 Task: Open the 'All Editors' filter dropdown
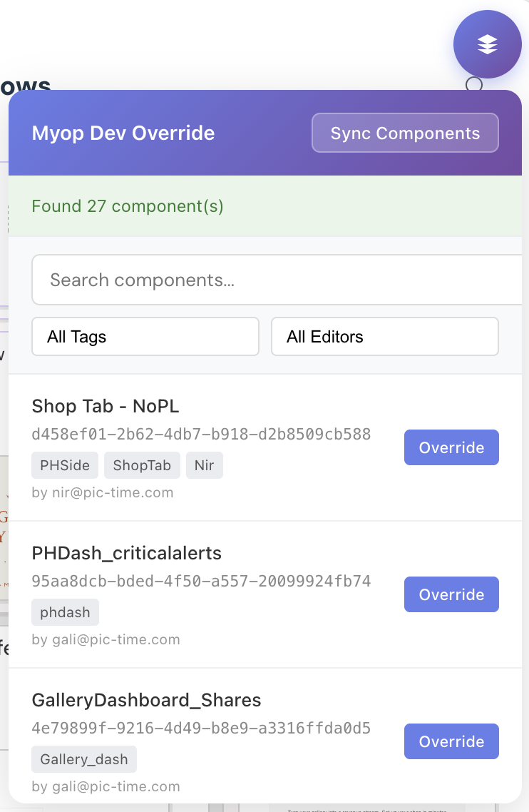click(384, 336)
